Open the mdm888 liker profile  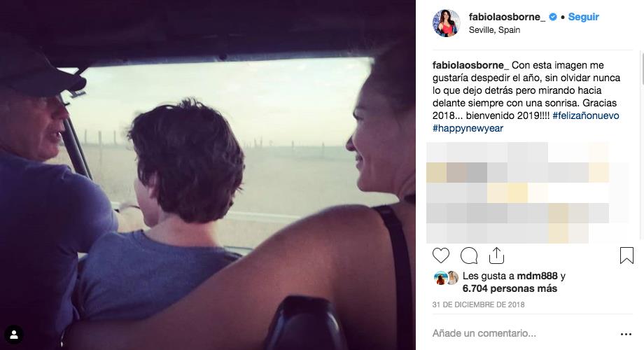click(537, 276)
